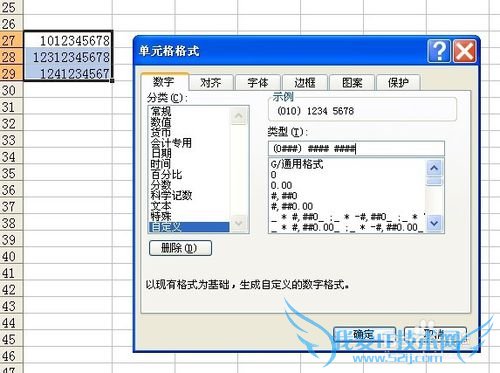This screenshot has height=373, width=500.
Task: Click the 类型 format code input field
Action: [x=356, y=148]
